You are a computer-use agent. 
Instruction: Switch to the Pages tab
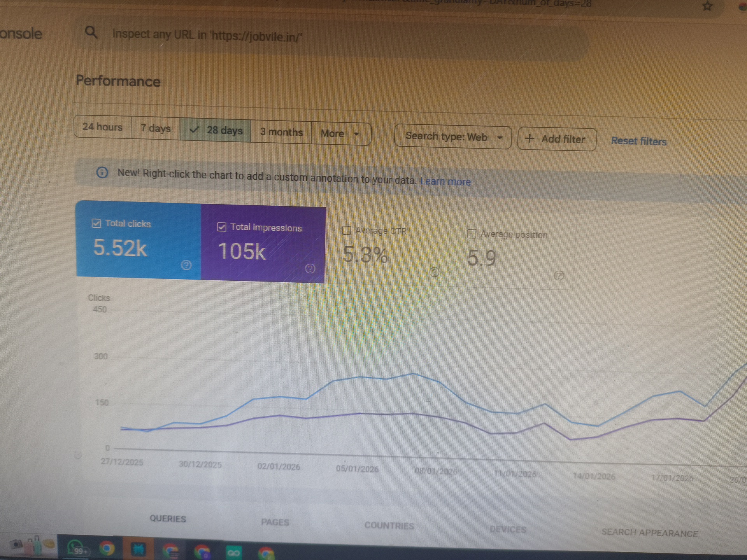275,522
